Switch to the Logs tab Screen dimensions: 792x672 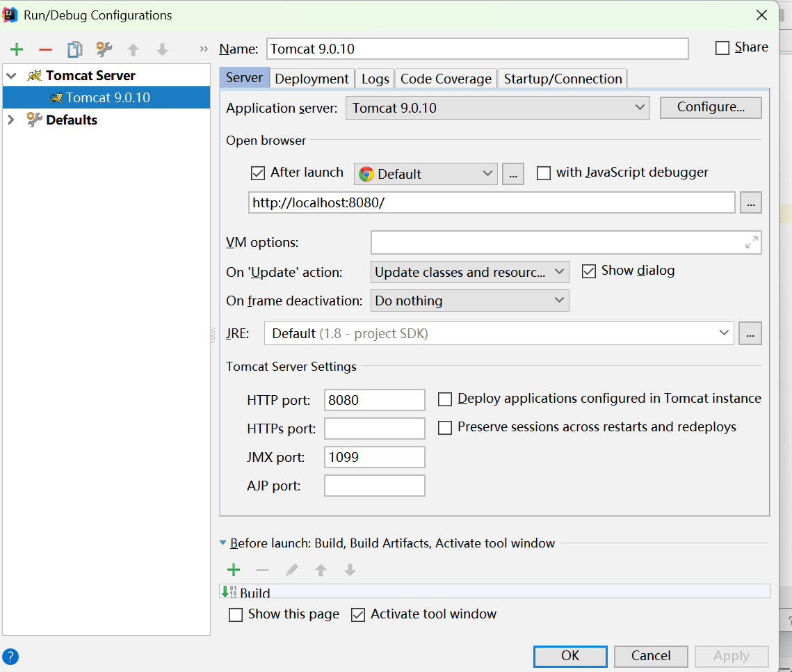point(375,79)
